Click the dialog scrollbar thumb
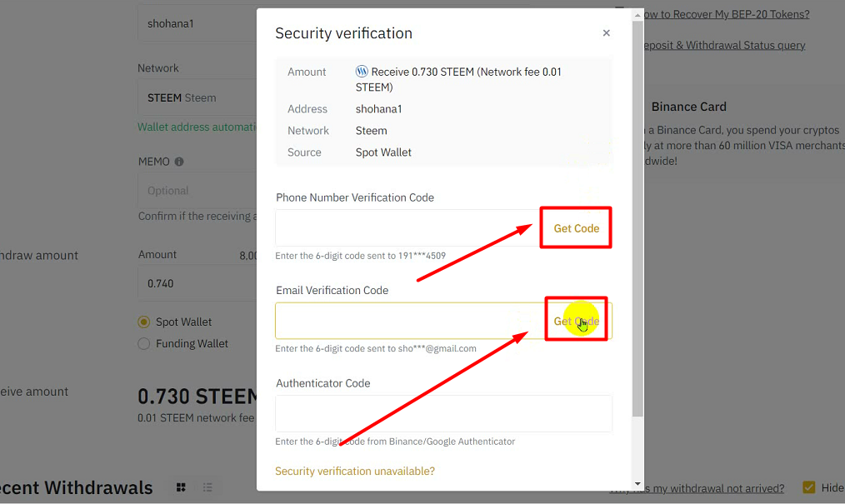This screenshot has height=504, width=845. [637, 218]
